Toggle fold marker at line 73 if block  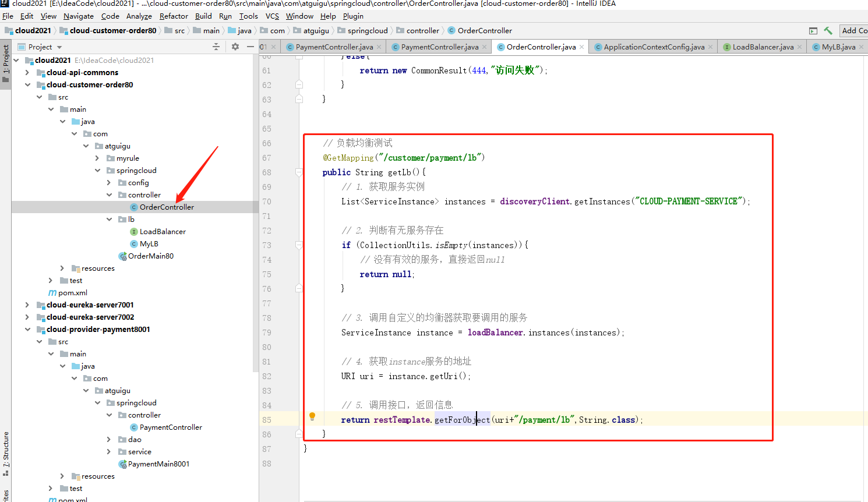click(x=299, y=245)
